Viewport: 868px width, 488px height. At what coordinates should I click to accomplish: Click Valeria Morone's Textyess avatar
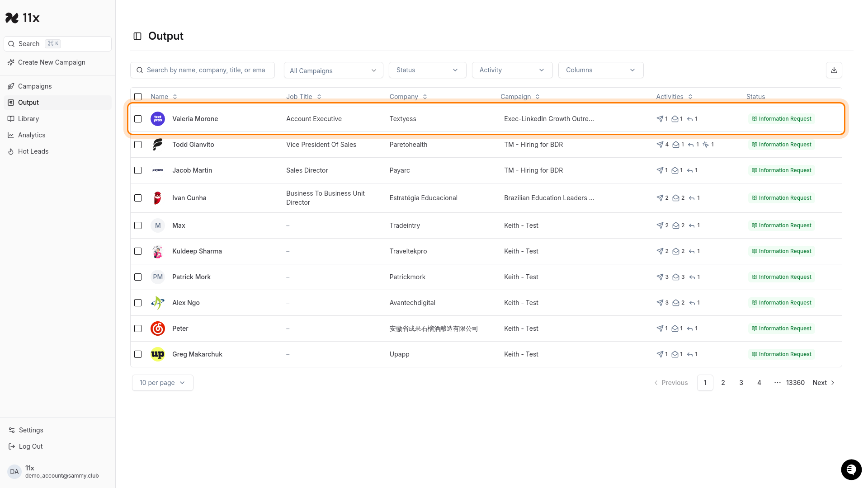click(x=158, y=119)
